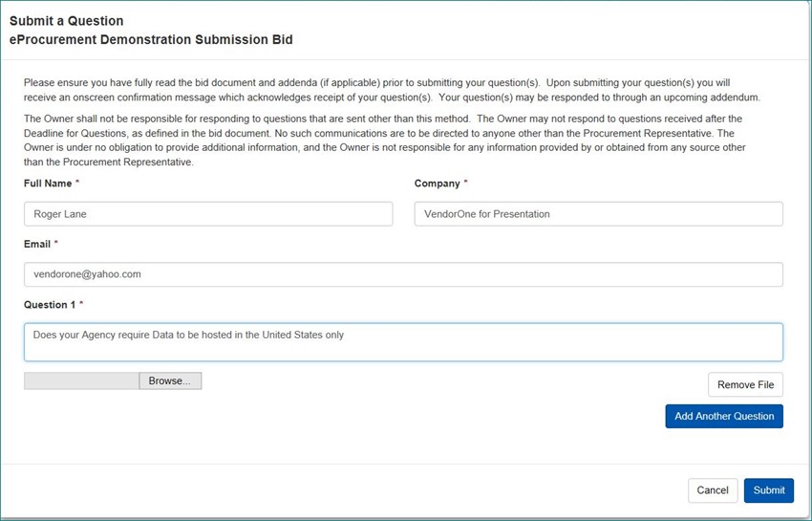Screen dimensions: 812x521
Task: Click the Company field label
Action: pos(437,184)
